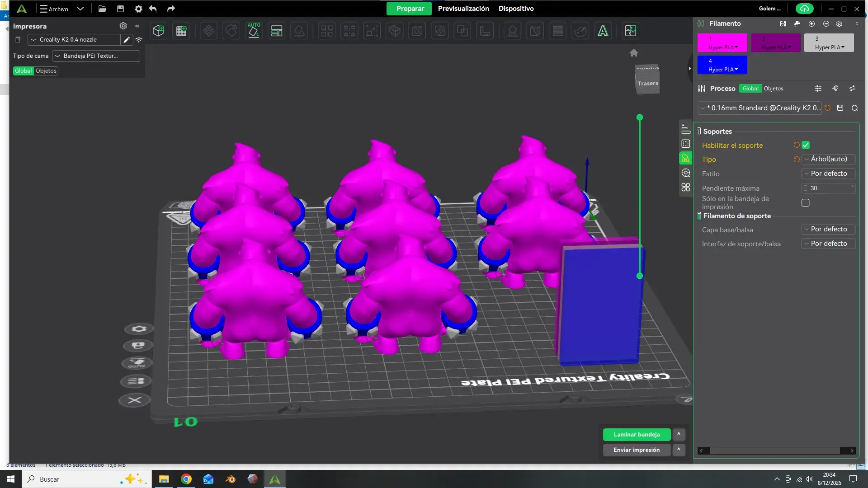868x488 pixels.
Task: Open preferences gear in title bar
Action: [138, 9]
